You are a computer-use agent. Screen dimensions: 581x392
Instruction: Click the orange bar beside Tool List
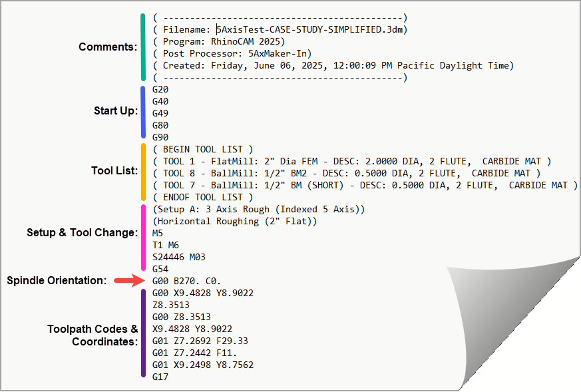pos(143,172)
